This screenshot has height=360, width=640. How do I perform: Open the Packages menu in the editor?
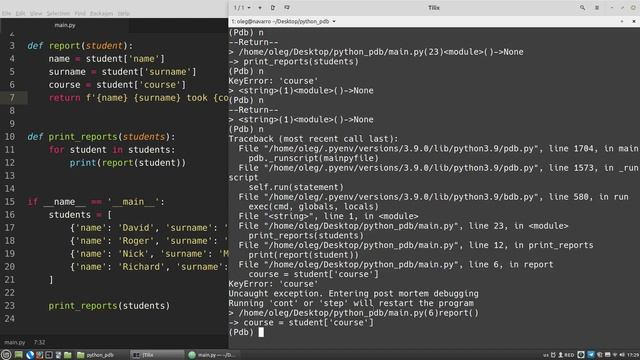[x=101, y=13]
